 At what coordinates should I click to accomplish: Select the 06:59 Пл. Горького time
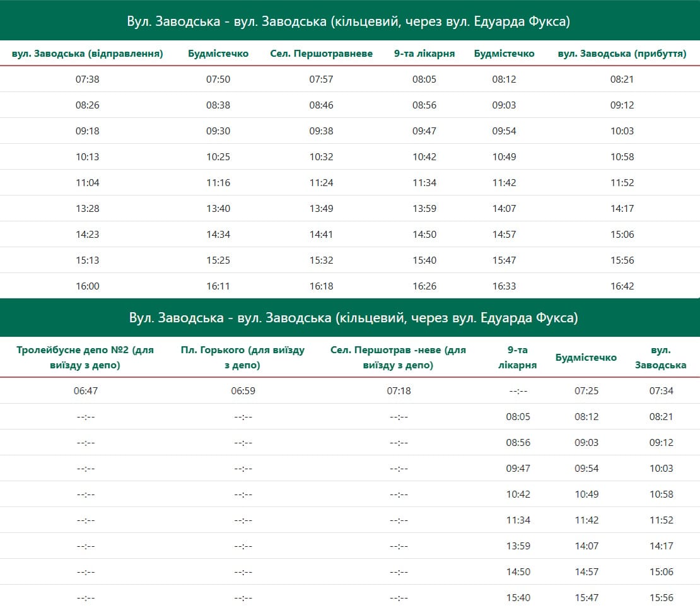point(243,391)
